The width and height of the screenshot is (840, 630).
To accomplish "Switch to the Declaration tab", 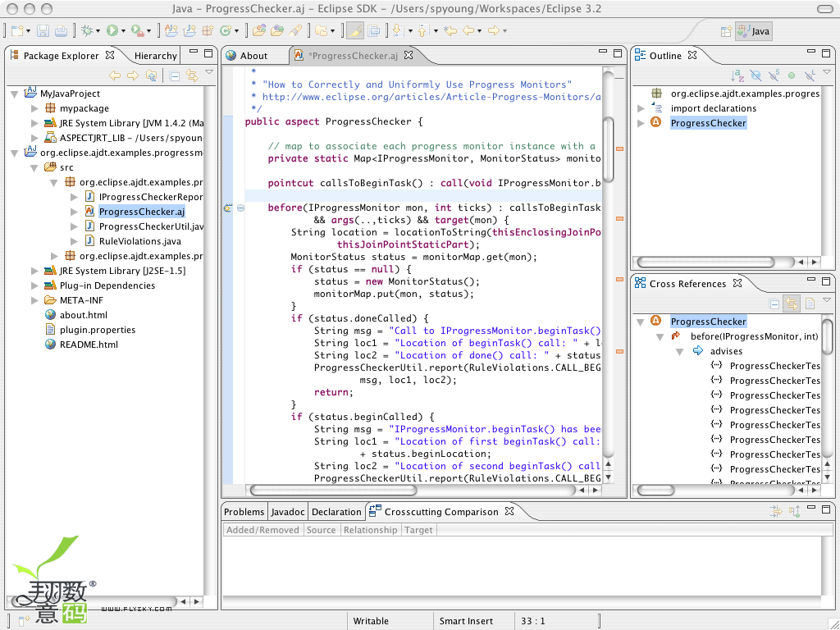I will (x=336, y=512).
